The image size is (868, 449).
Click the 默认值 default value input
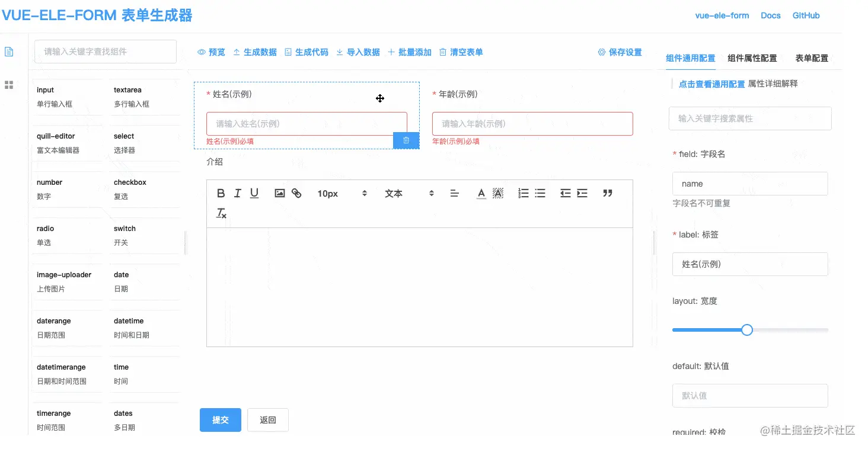(750, 396)
